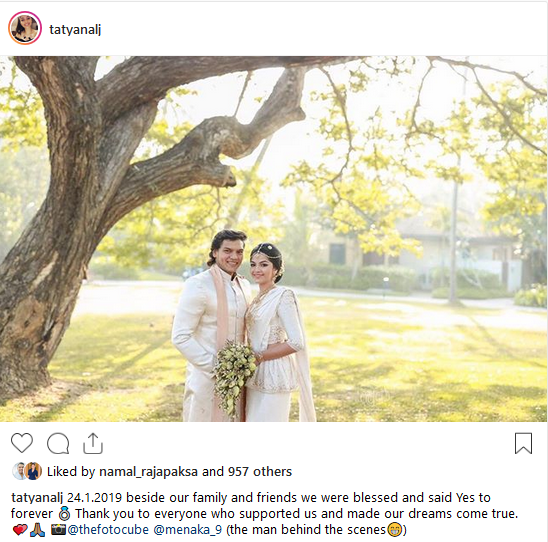Open the tatyanalj username in the post header

pyautogui.click(x=75, y=30)
